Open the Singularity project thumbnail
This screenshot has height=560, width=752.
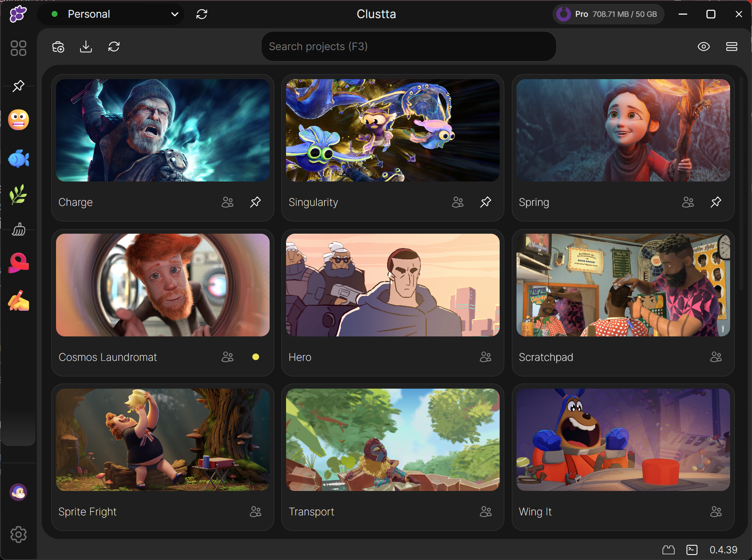[393, 131]
